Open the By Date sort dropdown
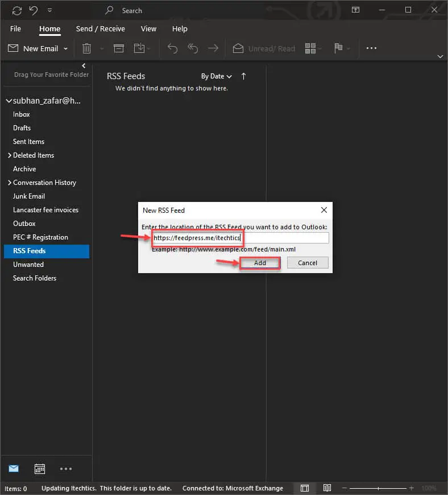Viewport: 448px width, 495px height. 217,76
